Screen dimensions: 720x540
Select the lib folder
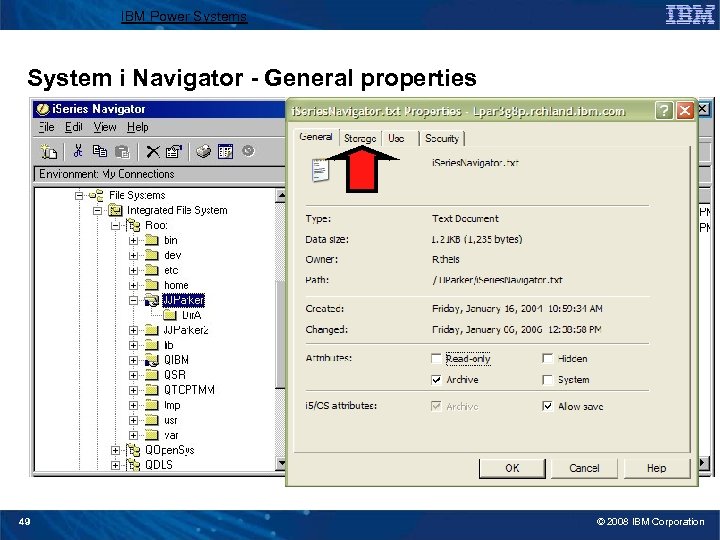pyautogui.click(x=169, y=345)
